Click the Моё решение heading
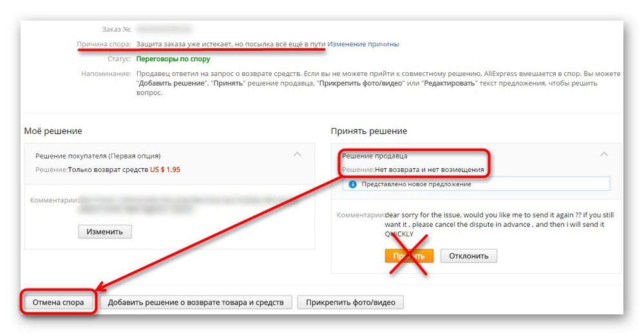Screen dimensions: 644x335 click(x=53, y=131)
